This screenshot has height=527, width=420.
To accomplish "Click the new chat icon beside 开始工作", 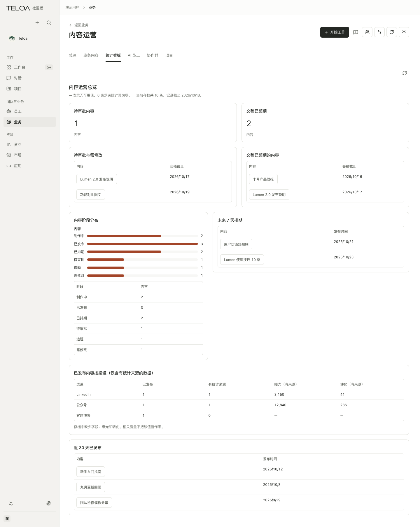I will [x=356, y=32].
